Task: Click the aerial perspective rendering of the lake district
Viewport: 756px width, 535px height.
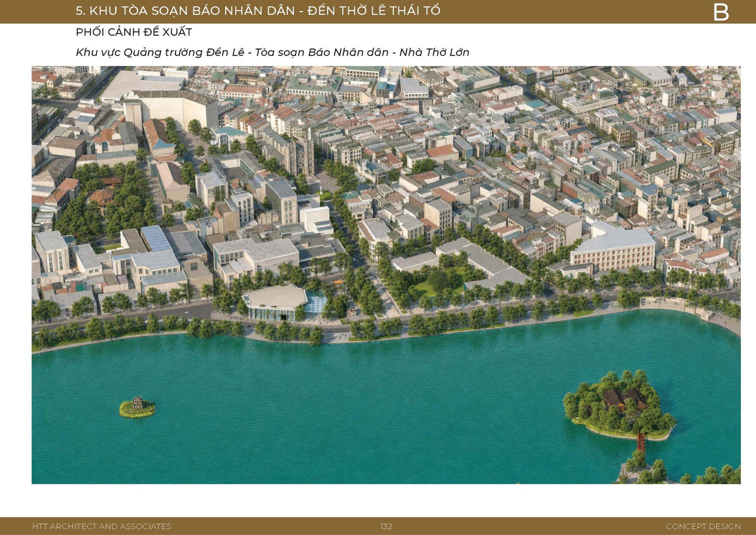Action: pyautogui.click(x=386, y=275)
